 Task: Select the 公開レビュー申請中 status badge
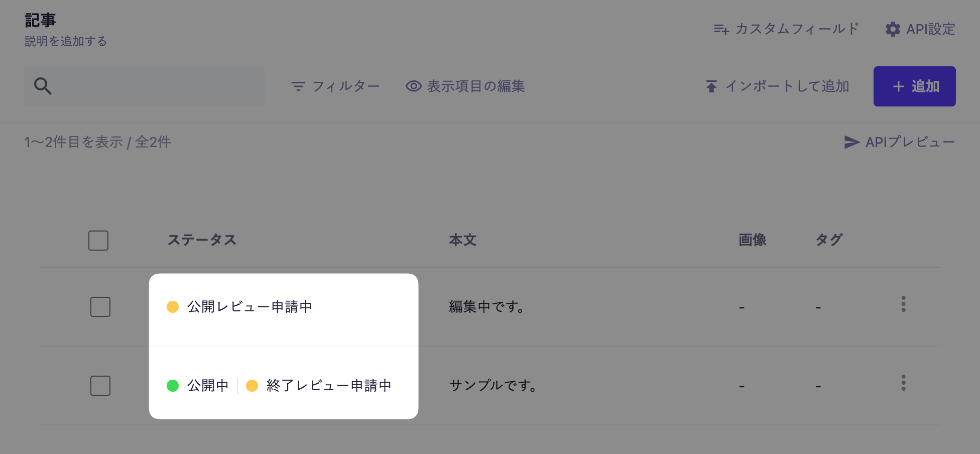240,306
